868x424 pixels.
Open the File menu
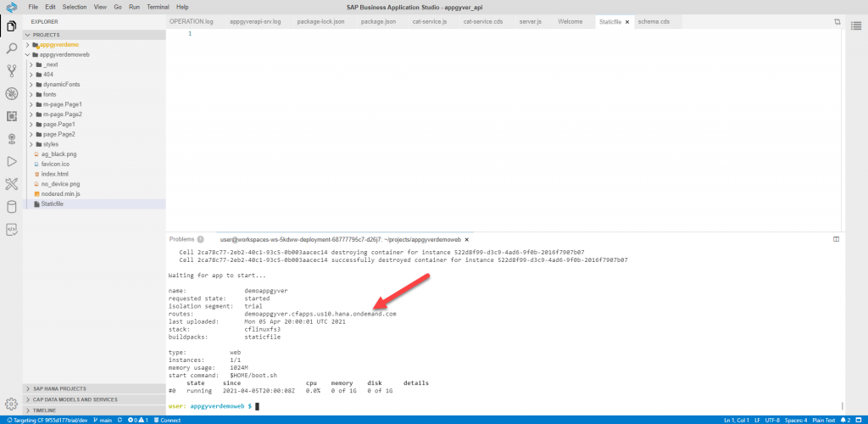pos(33,7)
